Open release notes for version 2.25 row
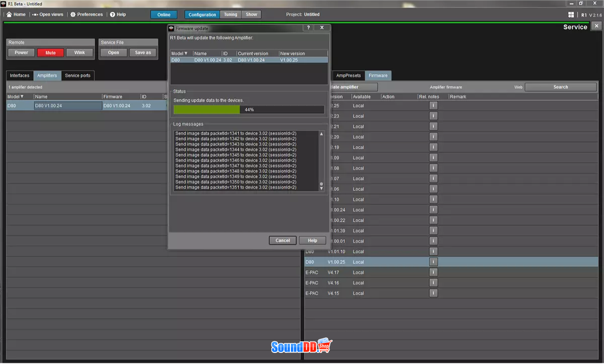The image size is (604, 364). point(433,106)
